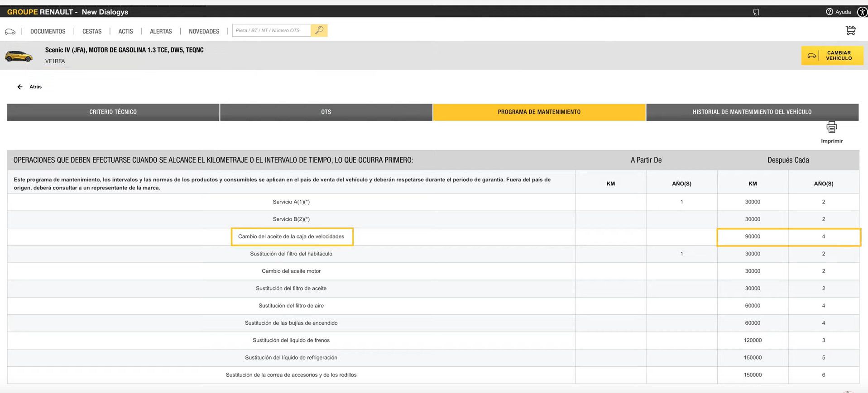
Task: Open the NOVEDADES menu item
Action: point(204,31)
